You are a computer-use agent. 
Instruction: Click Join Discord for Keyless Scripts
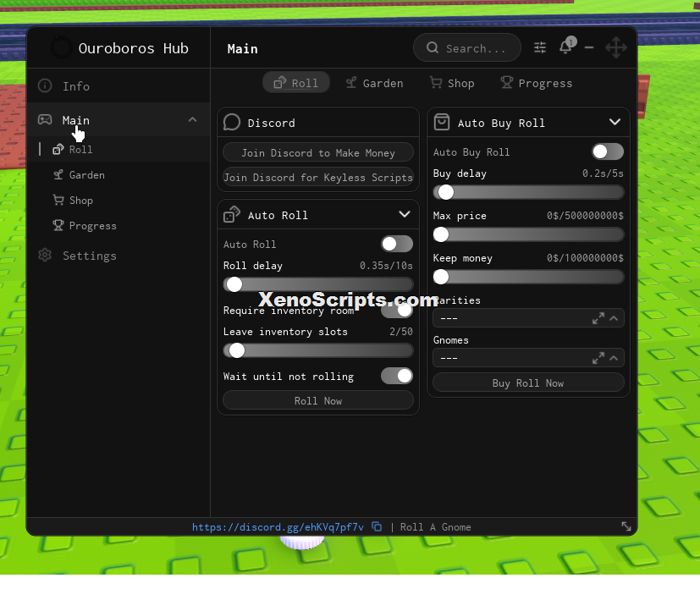pos(318,177)
